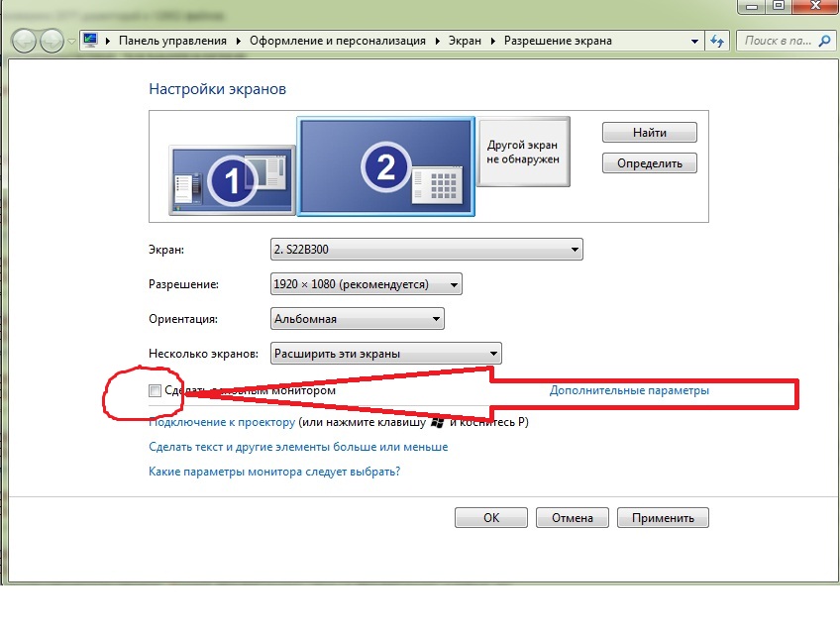
Task: Open the Экран dropdown showing S22B300
Action: [x=426, y=250]
